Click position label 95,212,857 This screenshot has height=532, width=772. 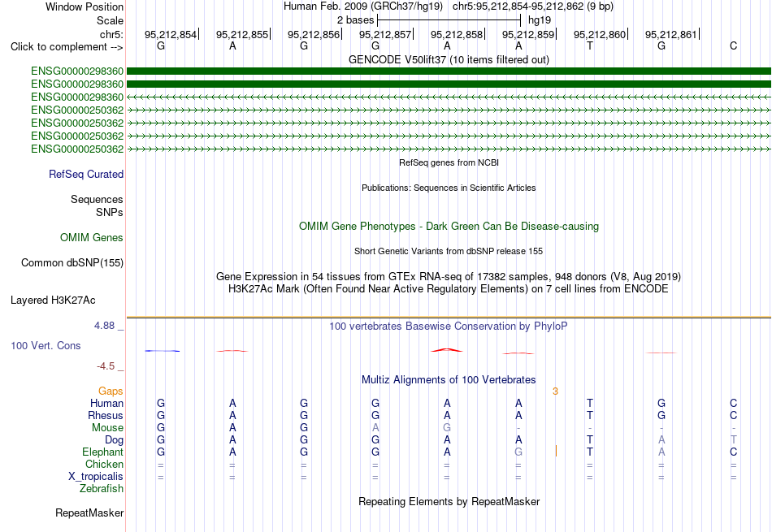(x=385, y=34)
